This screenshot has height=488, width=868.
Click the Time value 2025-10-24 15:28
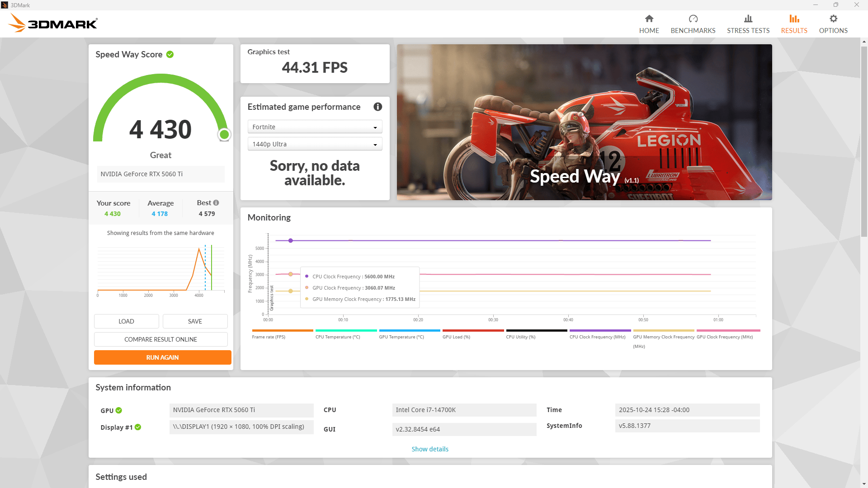tap(687, 410)
